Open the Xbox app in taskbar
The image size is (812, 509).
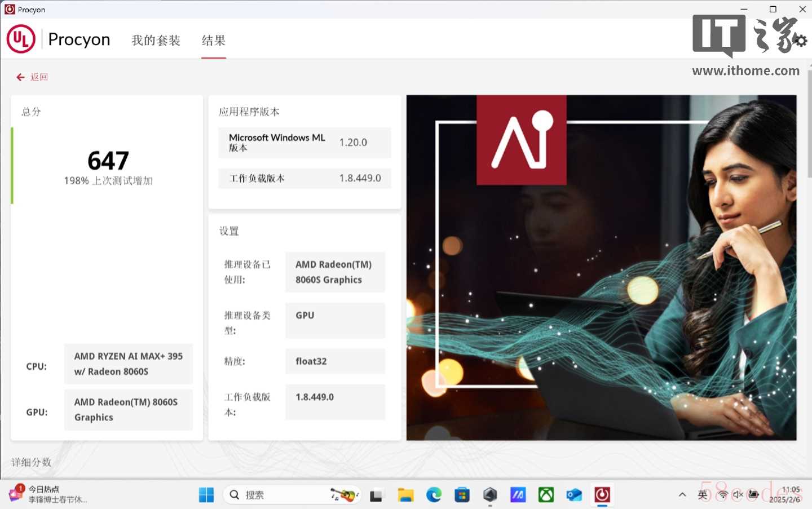tap(546, 495)
